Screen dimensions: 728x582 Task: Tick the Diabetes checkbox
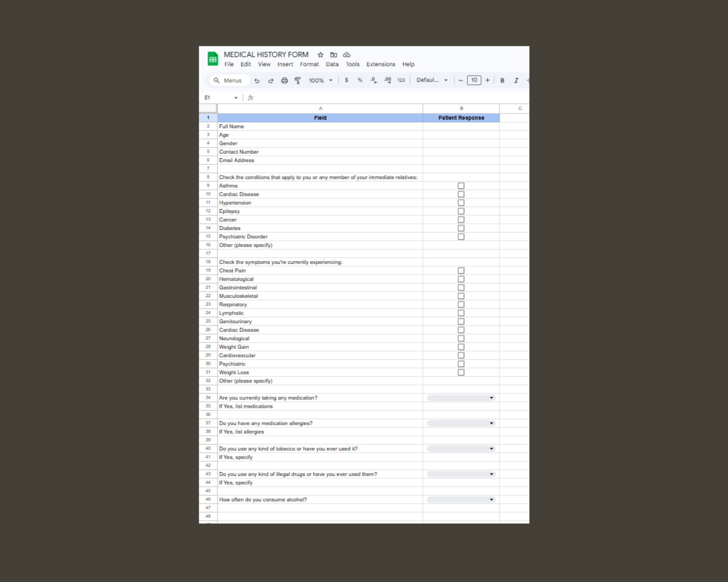pos(461,228)
